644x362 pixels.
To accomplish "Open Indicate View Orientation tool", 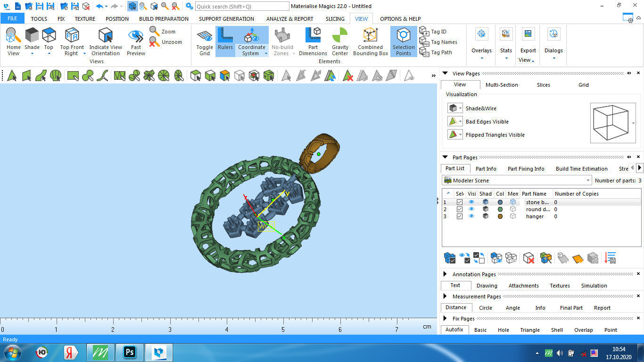I will point(105,35).
